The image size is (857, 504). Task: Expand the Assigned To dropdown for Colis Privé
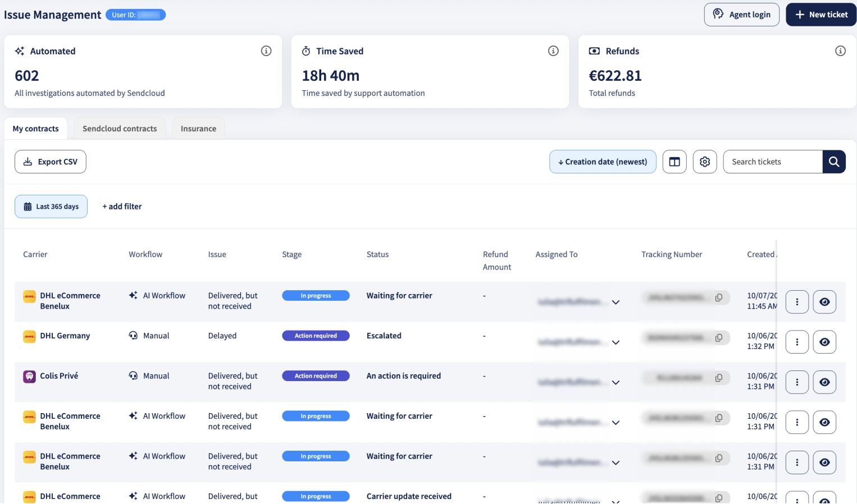(616, 383)
